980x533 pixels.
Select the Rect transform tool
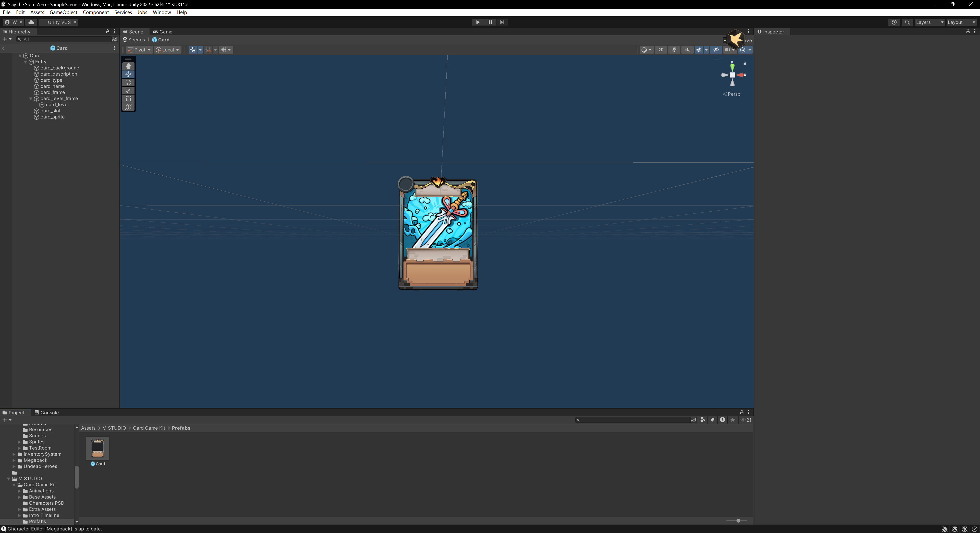coord(128,99)
